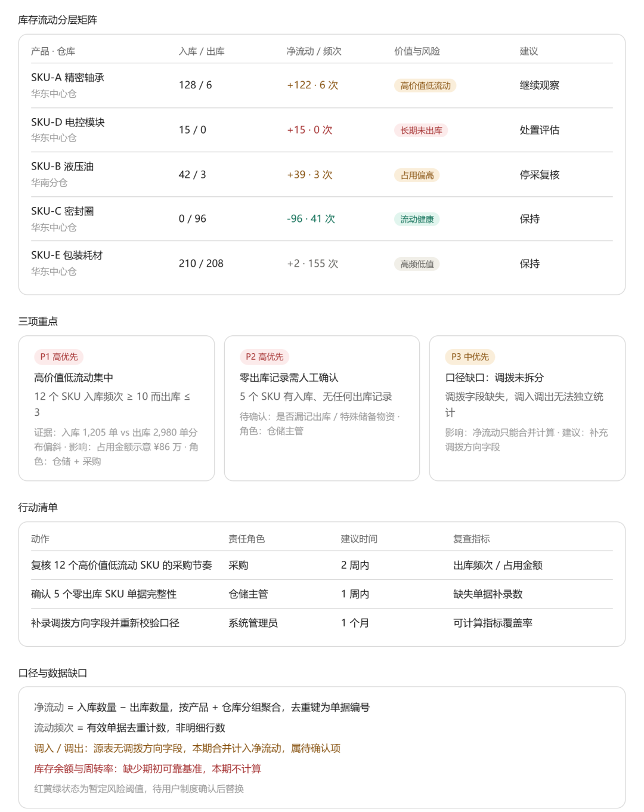Click the 补录调拨方向字段并重新校验口径 action
This screenshot has width=644, height=812.
click(105, 623)
